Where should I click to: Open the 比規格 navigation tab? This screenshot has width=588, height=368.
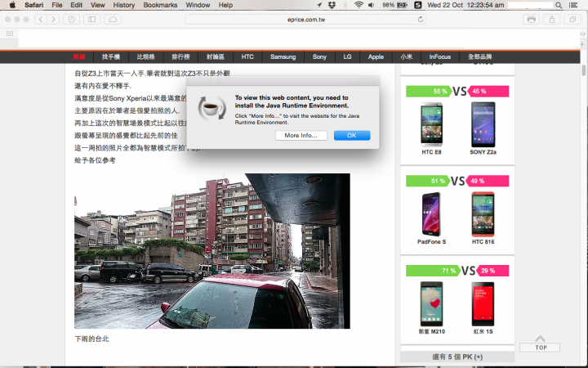coord(145,57)
